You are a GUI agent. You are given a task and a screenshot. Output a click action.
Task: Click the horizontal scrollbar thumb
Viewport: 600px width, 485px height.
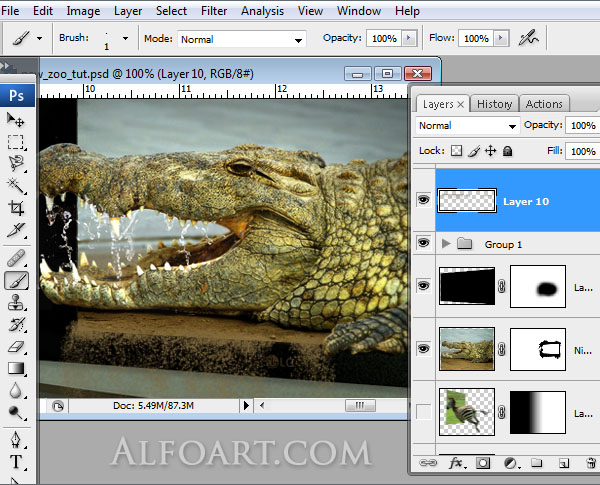point(360,405)
